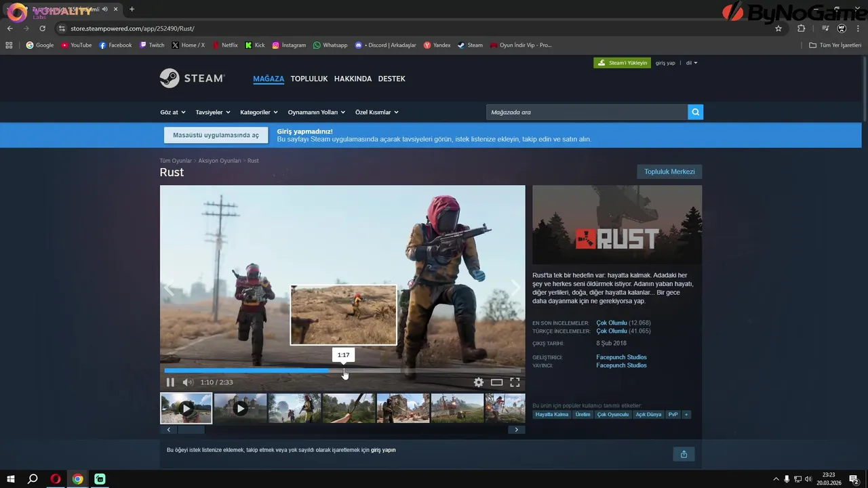This screenshot has width=868, height=488.
Task: Click the Rust capsule header image
Action: pyautogui.click(x=617, y=225)
